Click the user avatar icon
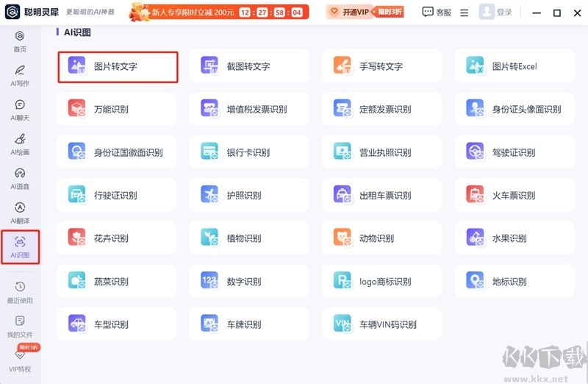The width and height of the screenshot is (588, 384). (x=487, y=12)
